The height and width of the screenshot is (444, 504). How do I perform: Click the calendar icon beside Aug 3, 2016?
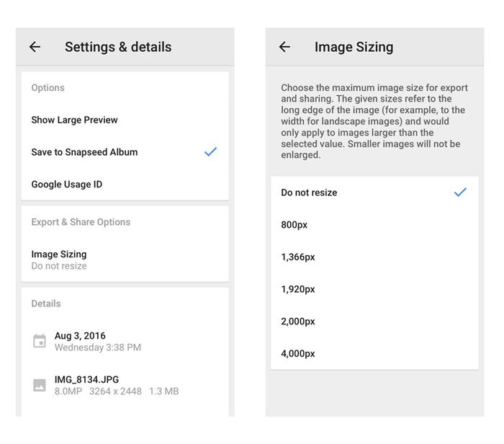pyautogui.click(x=40, y=341)
